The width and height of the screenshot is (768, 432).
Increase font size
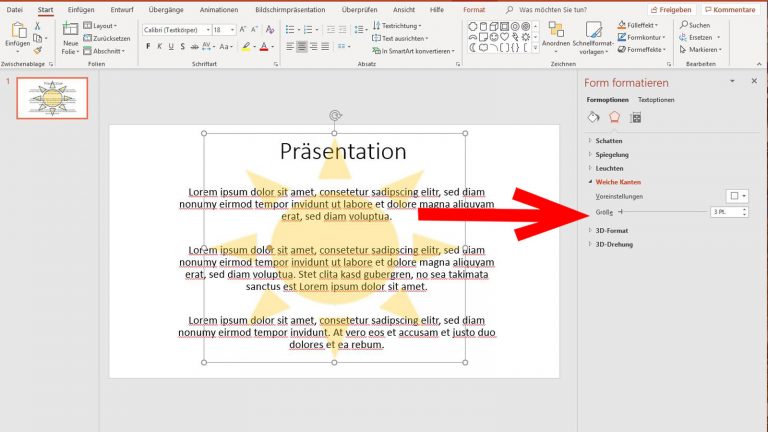click(x=242, y=30)
